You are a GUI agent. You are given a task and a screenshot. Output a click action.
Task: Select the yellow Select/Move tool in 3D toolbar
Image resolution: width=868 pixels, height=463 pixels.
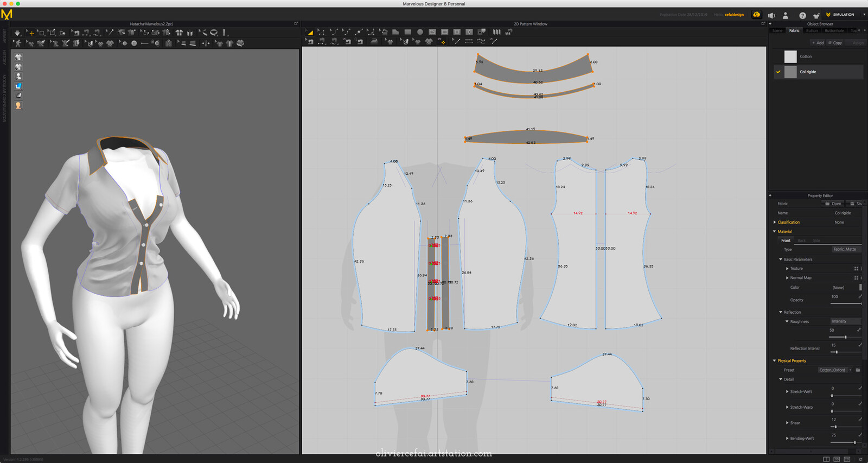point(31,33)
